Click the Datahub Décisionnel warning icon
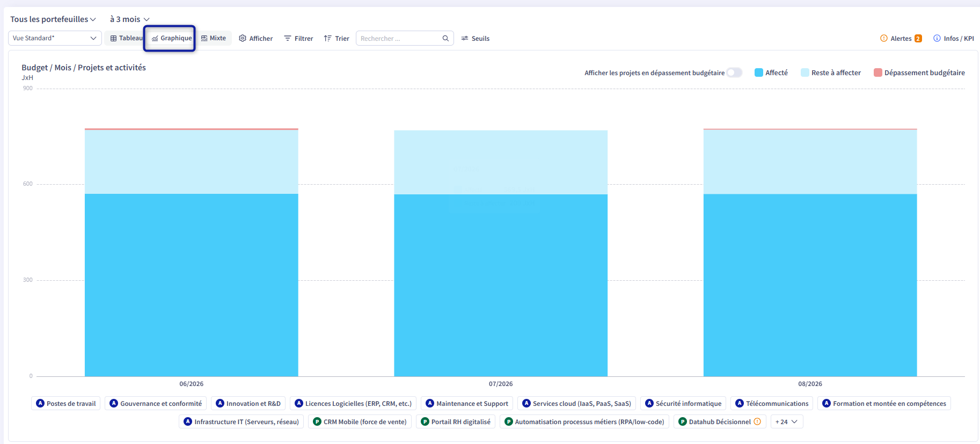Image resolution: width=980 pixels, height=444 pixels. 757,421
